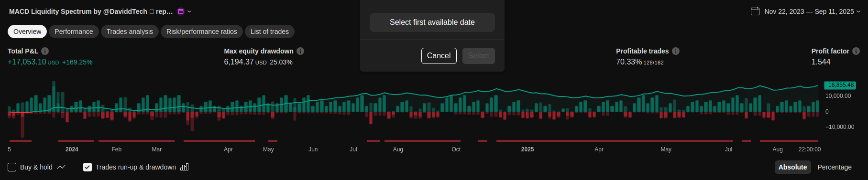Select the Absolute display mode

792,167
